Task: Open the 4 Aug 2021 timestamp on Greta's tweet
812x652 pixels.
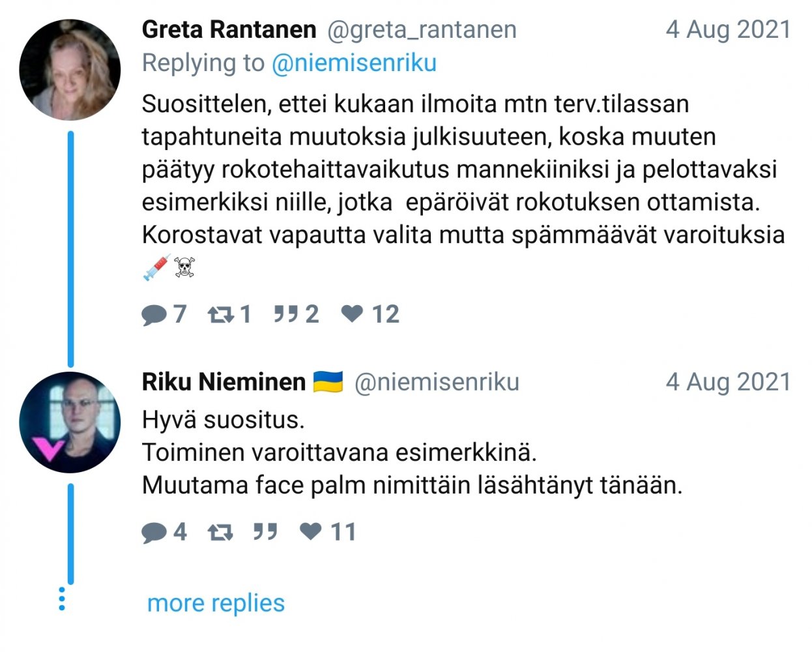Action: [x=728, y=29]
